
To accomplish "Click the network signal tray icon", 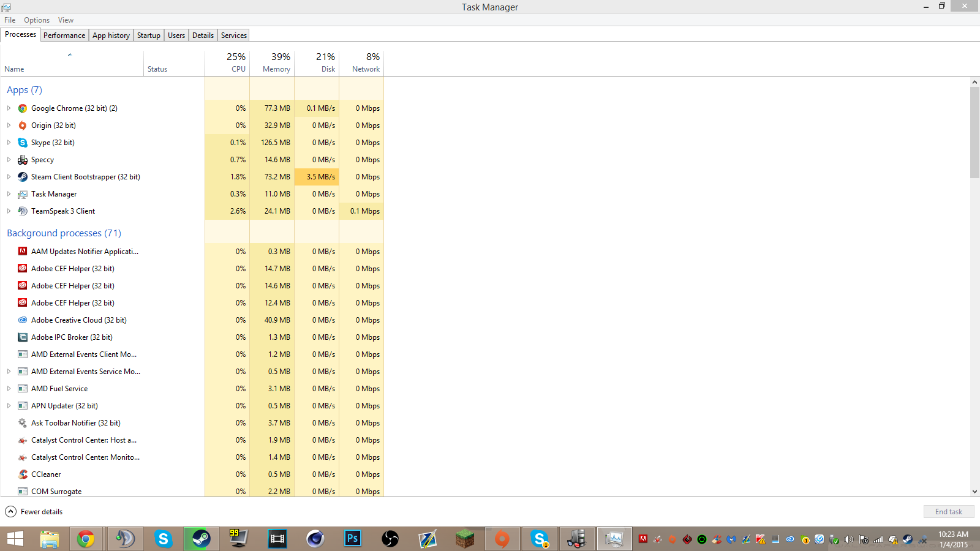I will point(878,539).
